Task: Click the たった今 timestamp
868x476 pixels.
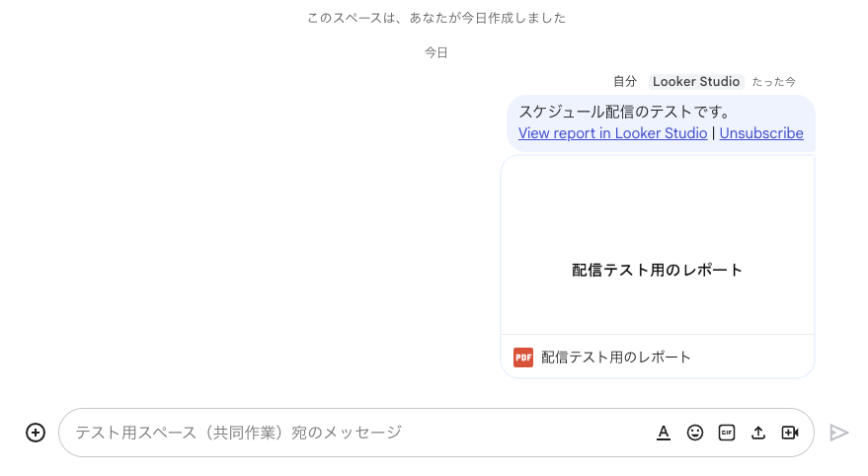Action: click(773, 82)
